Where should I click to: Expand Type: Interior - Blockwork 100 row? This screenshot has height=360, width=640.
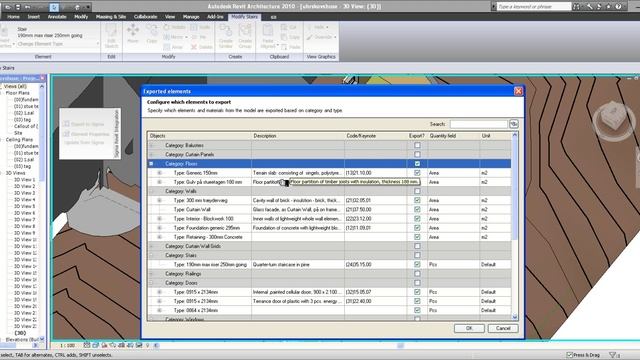point(159,219)
